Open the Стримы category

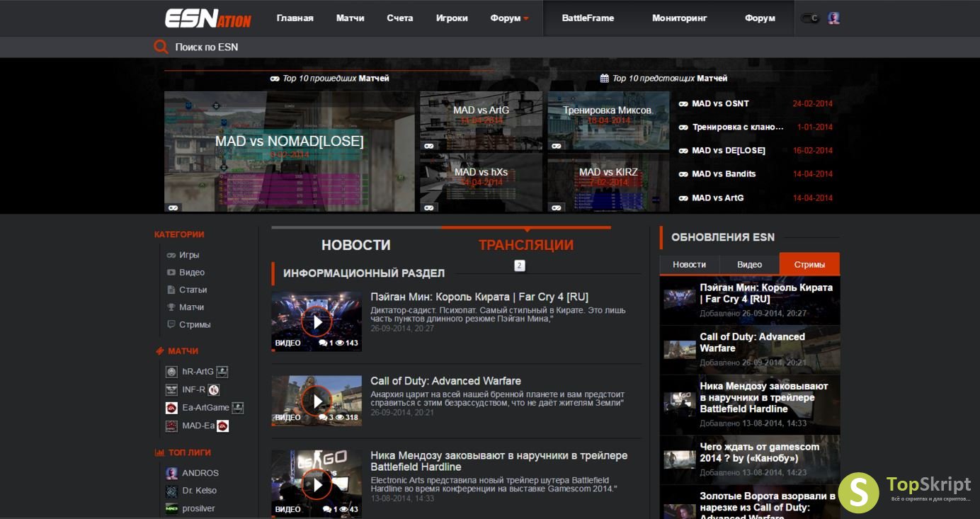(x=195, y=325)
